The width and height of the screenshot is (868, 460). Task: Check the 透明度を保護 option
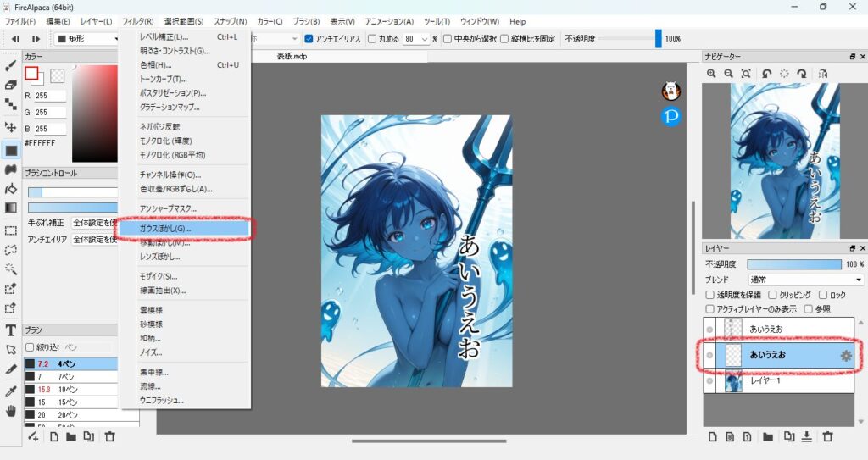710,295
